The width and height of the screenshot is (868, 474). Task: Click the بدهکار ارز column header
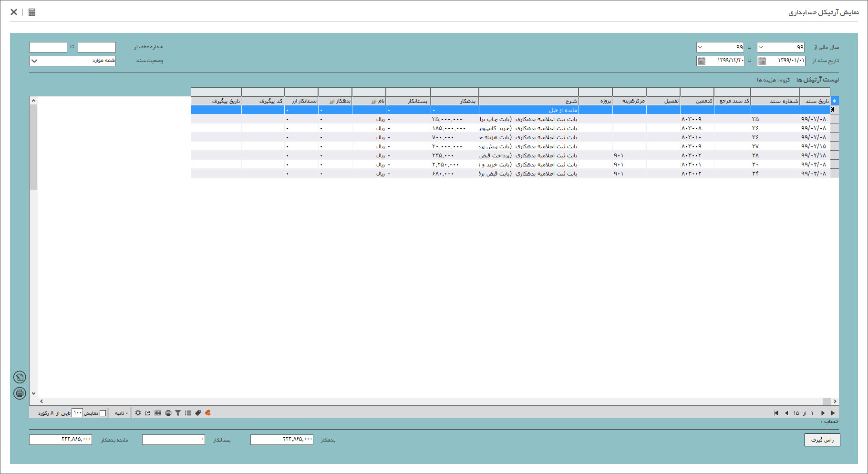335,101
